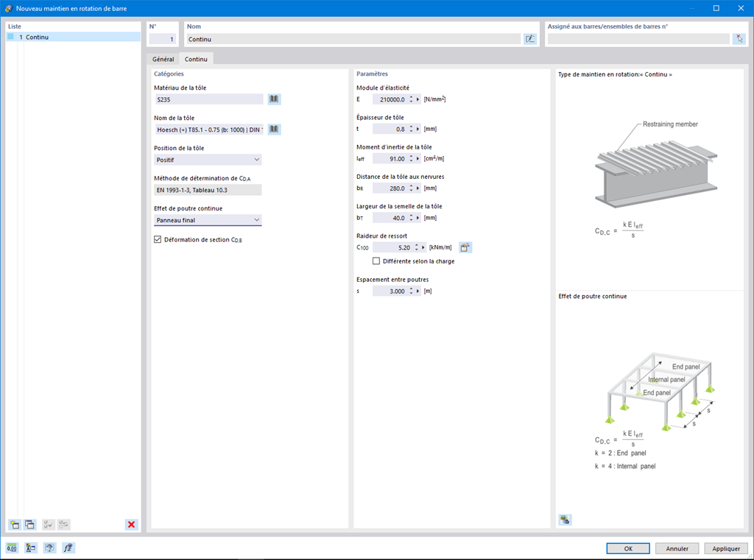Adjust Épaisseur de tôle spinner arrows
This screenshot has height=560, width=754.
(x=411, y=130)
